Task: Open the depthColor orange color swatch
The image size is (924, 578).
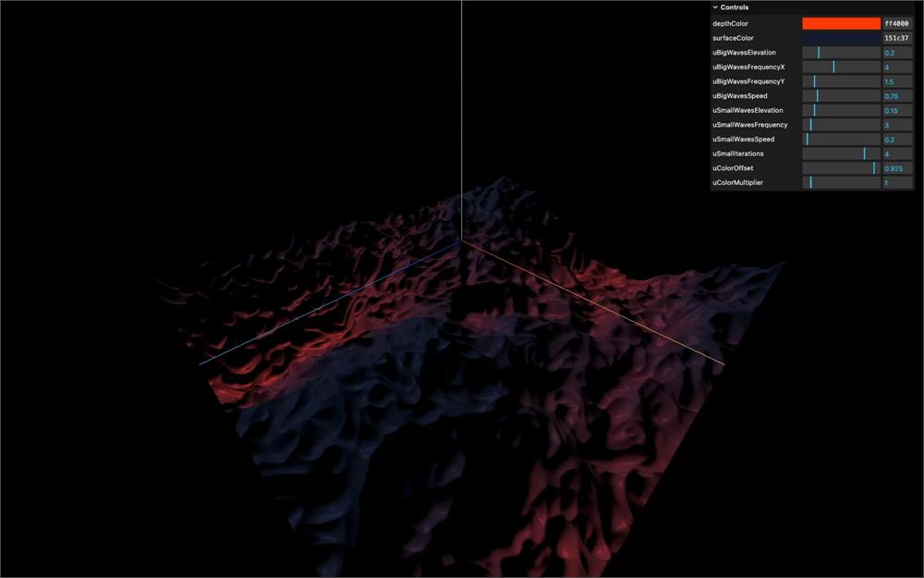Action: click(x=841, y=24)
